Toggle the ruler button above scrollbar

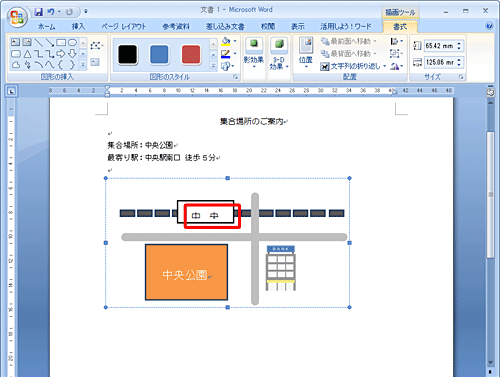click(490, 92)
